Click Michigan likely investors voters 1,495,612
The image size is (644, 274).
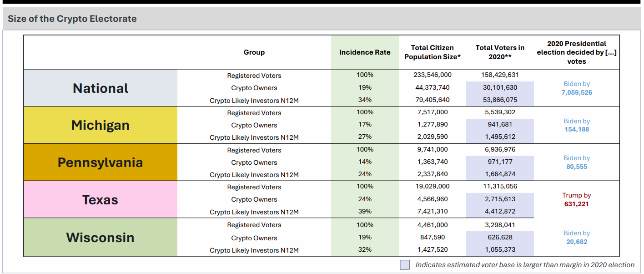[500, 137]
